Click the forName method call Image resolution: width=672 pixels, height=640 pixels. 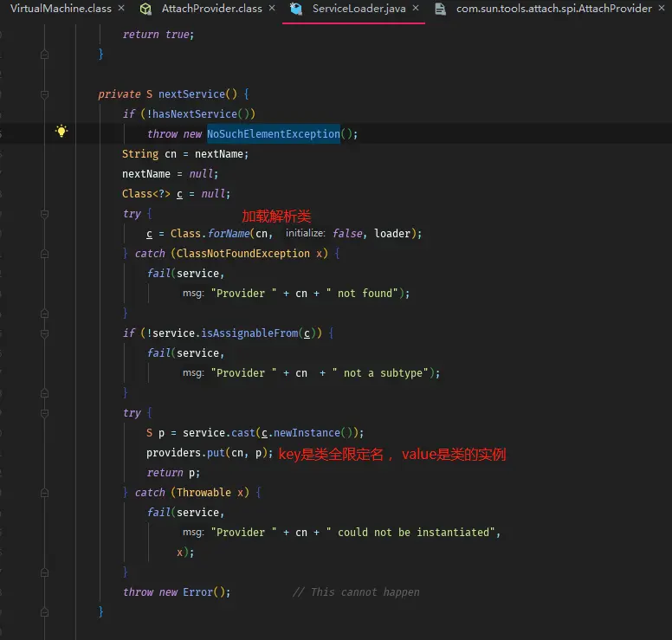coord(229,234)
